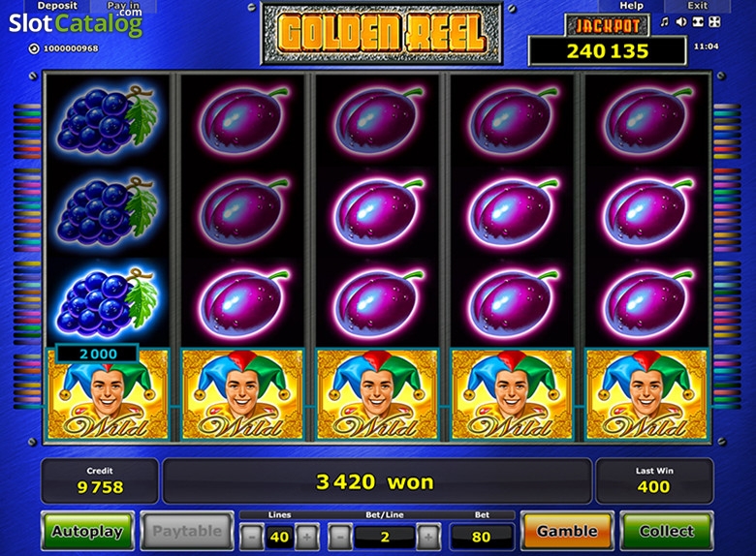
Task: Decrease Bet/Line with the minus button
Action: tap(340, 537)
